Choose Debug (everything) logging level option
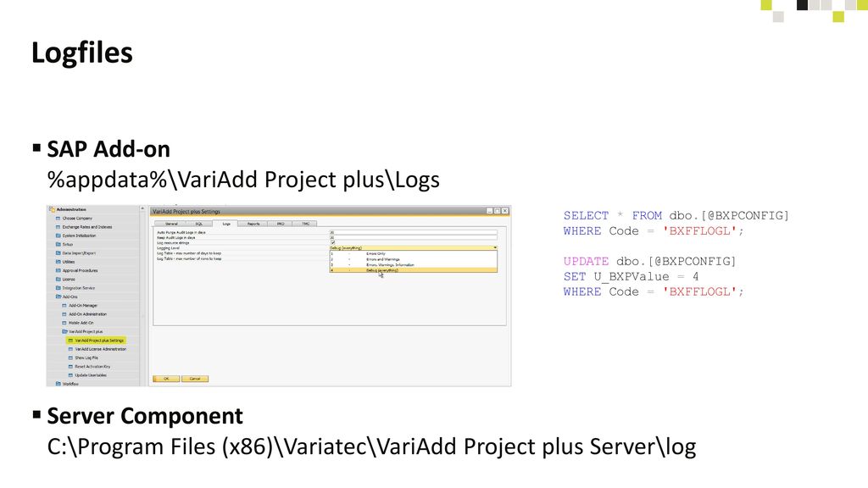The image size is (868, 488). pyautogui.click(x=413, y=270)
